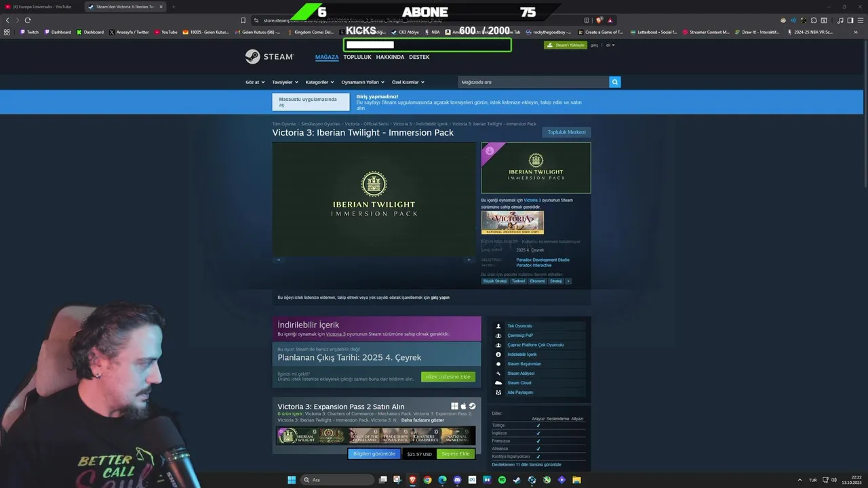
Task: Open the Twitch bookmark
Action: (x=29, y=32)
